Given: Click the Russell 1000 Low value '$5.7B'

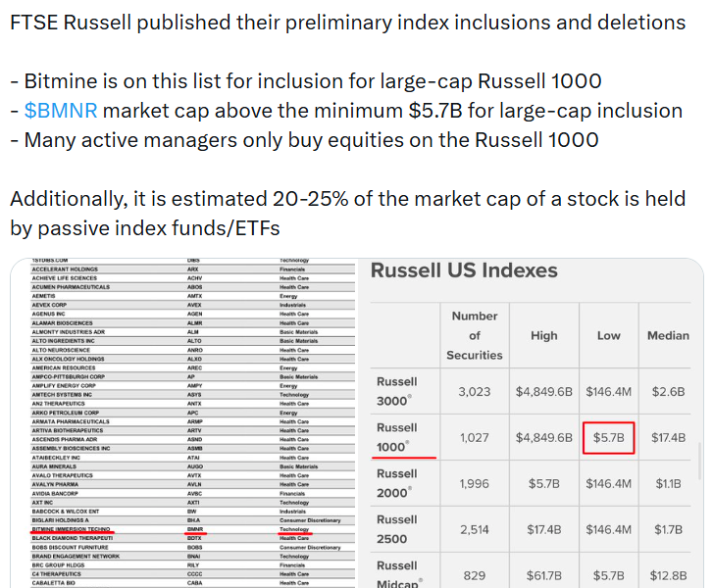Looking at the screenshot, I should pos(608,438).
